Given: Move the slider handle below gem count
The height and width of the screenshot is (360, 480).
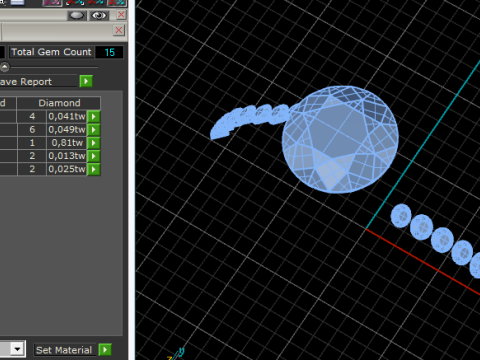Looking at the screenshot, I should point(5,67).
